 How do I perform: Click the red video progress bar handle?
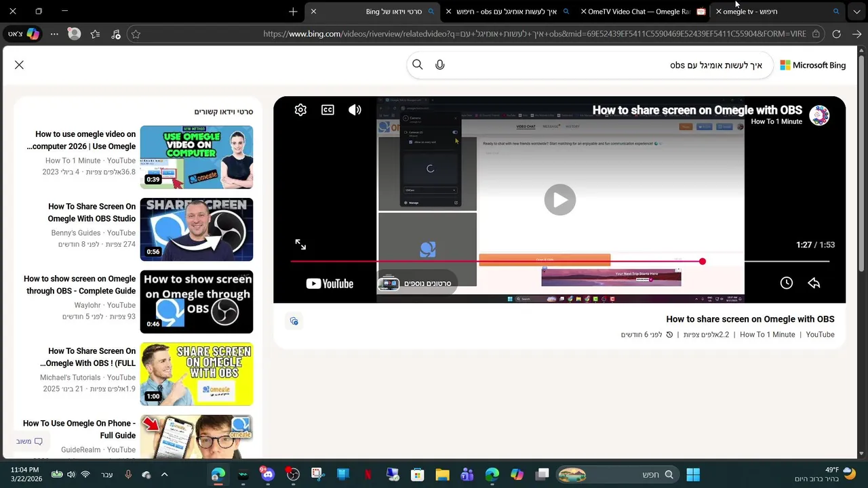pos(703,261)
